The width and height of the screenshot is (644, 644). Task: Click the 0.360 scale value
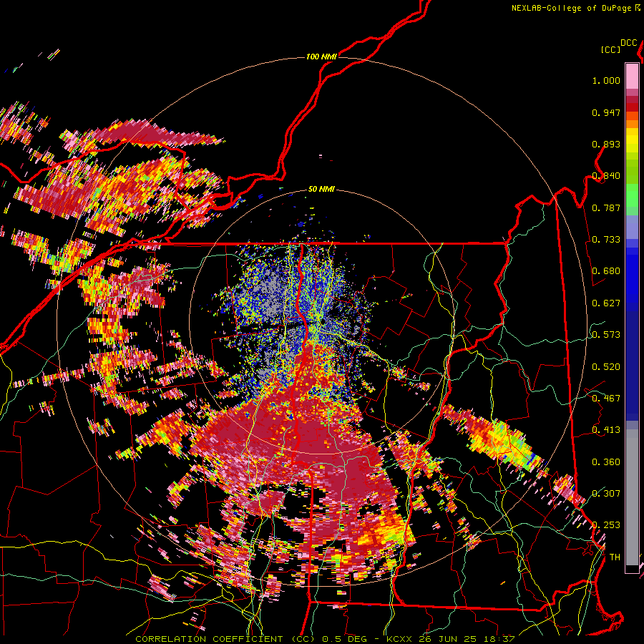(606, 462)
